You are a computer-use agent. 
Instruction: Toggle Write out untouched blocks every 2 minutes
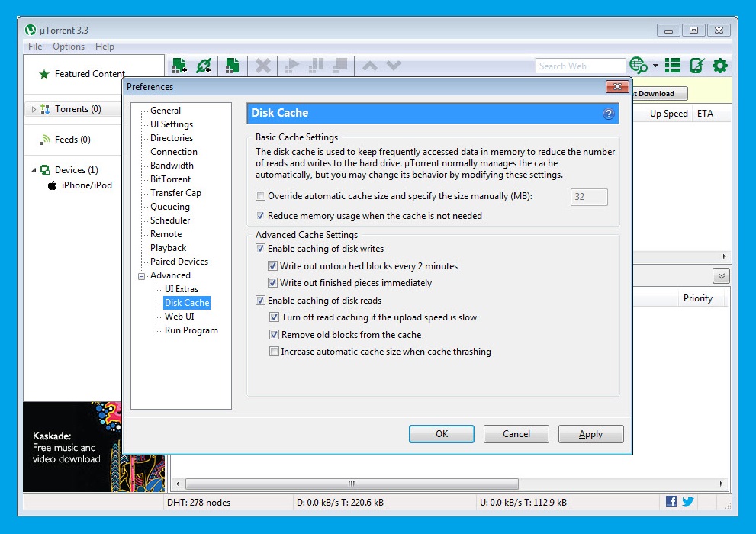click(272, 265)
